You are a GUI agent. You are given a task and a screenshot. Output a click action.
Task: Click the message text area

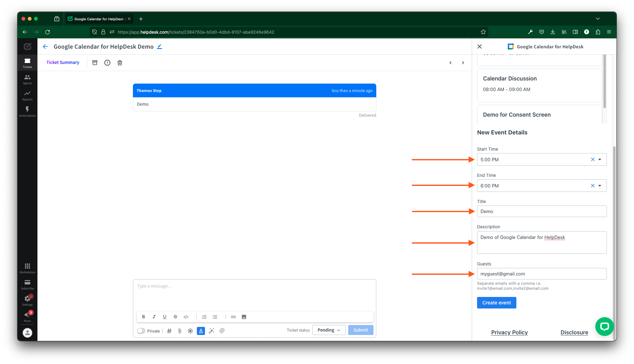[x=255, y=295]
